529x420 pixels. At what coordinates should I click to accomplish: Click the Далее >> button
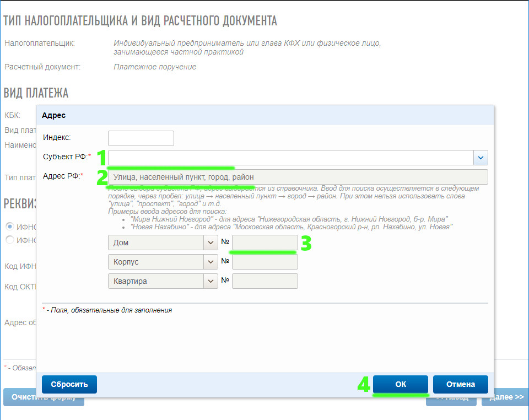(x=505, y=397)
